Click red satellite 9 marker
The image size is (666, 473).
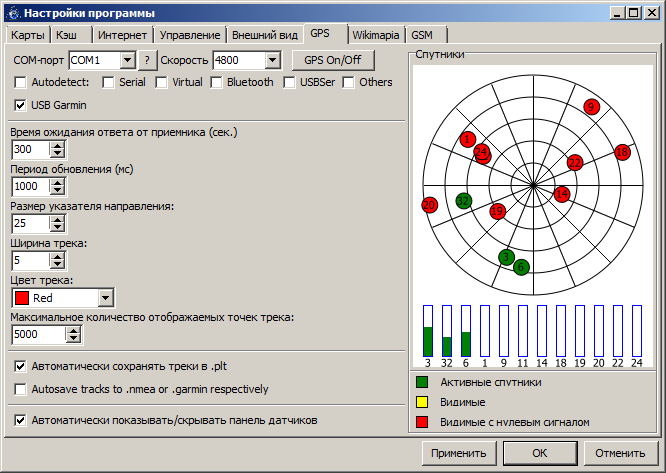coord(591,107)
